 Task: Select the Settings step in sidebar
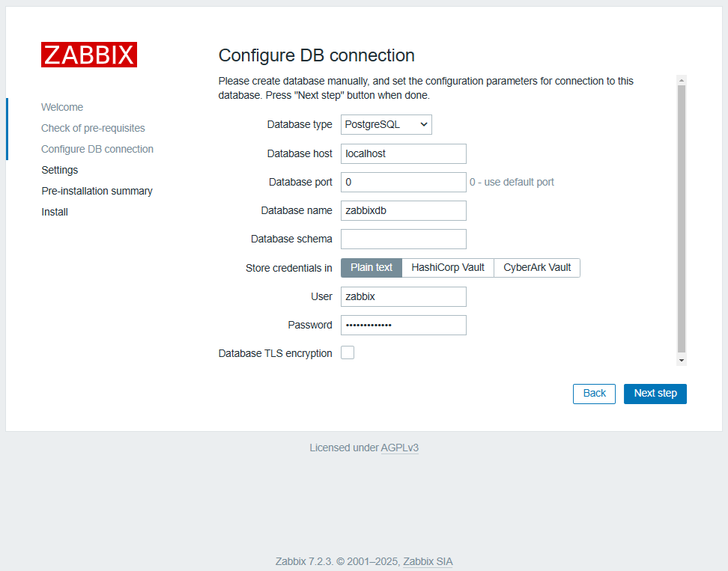(x=60, y=170)
